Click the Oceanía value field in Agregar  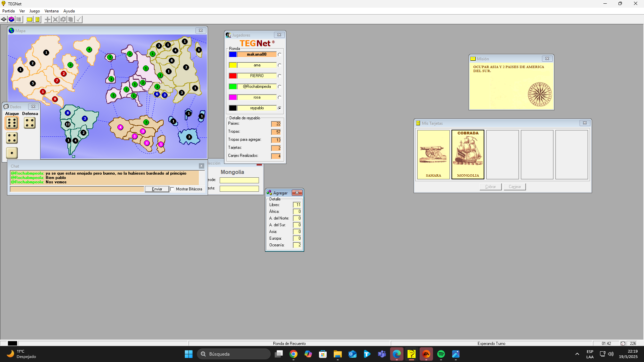pos(297,245)
